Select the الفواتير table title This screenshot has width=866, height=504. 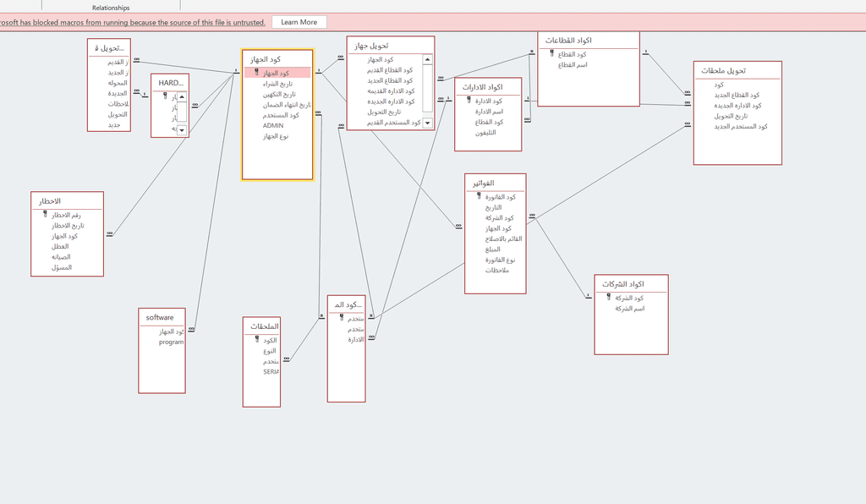pyautogui.click(x=483, y=184)
